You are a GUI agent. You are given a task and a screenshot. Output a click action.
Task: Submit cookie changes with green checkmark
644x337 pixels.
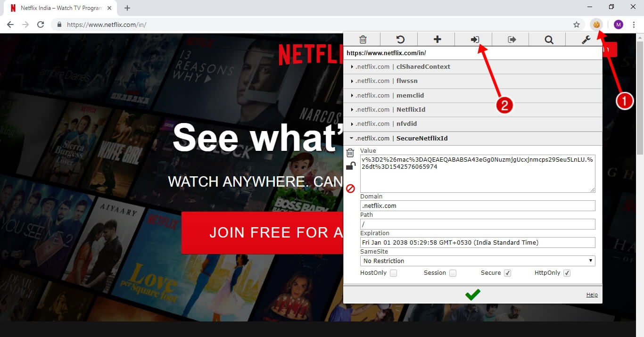click(472, 295)
